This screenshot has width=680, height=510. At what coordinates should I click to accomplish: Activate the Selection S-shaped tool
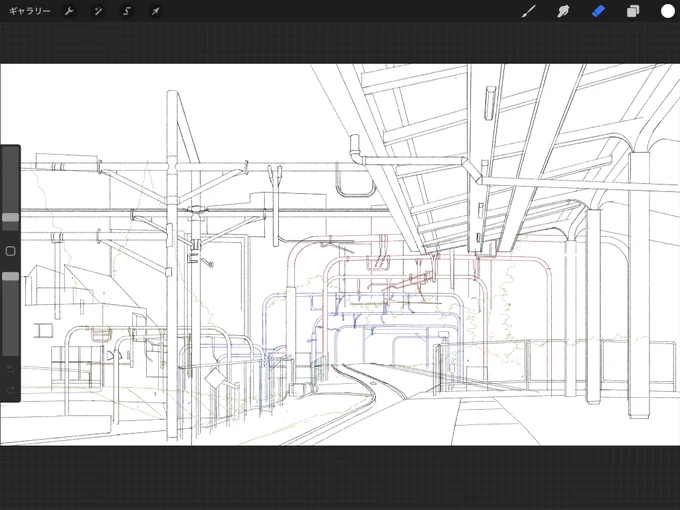click(127, 11)
